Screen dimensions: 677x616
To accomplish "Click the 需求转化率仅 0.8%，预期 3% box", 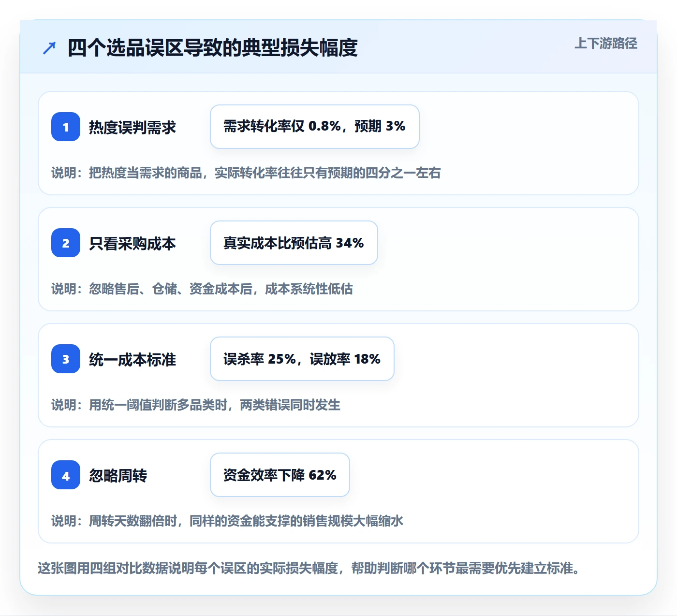I will (x=315, y=127).
